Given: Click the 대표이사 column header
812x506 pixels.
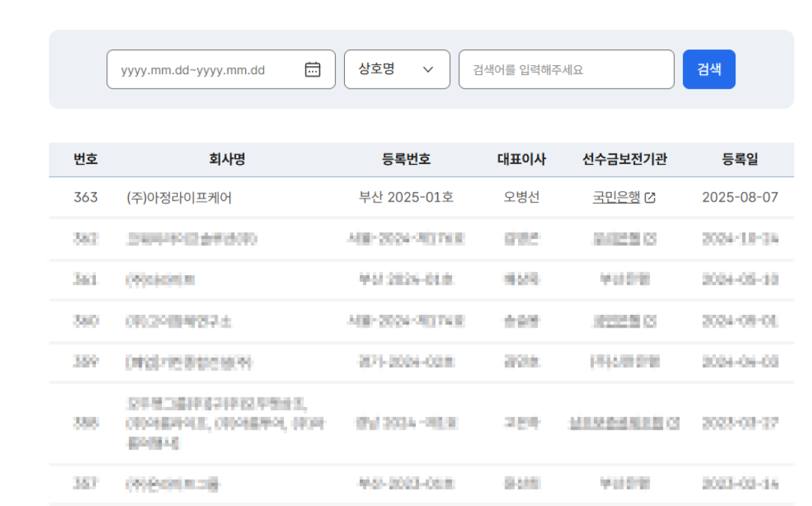Looking at the screenshot, I should pyautogui.click(x=522, y=160).
